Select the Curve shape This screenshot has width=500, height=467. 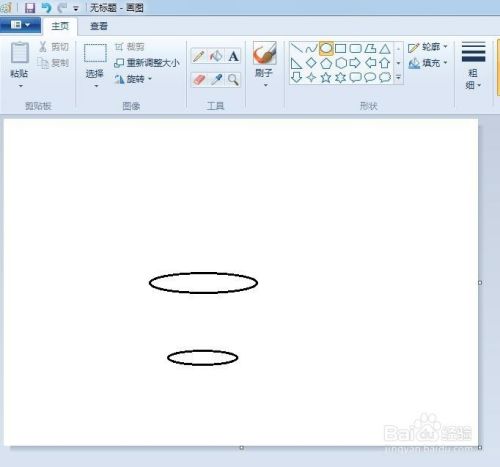pyautogui.click(x=311, y=49)
